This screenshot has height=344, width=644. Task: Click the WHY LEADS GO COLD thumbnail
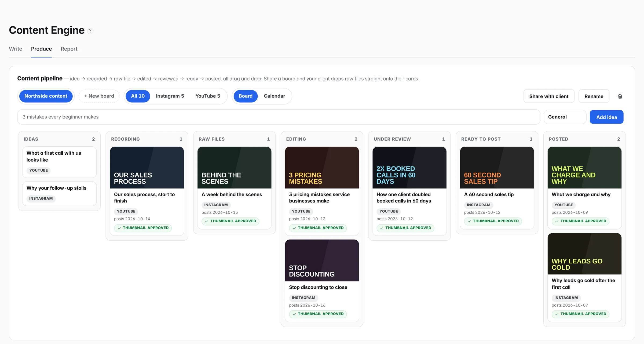[584, 254]
